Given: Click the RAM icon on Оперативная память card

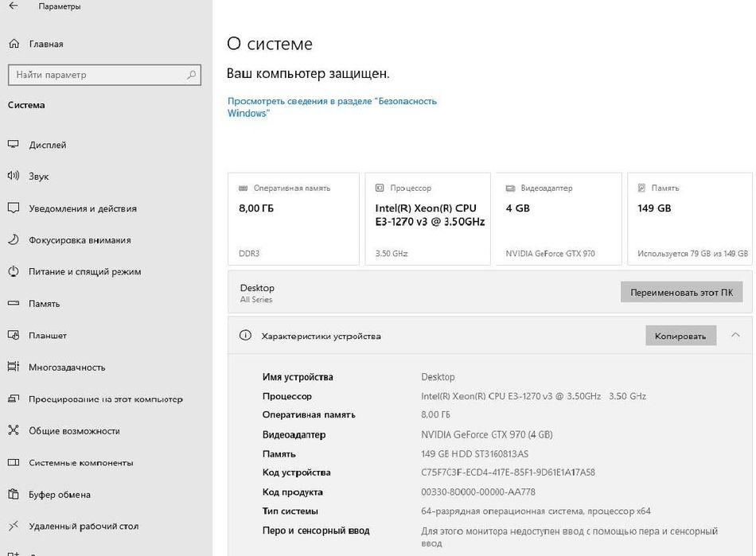Looking at the screenshot, I should coord(243,188).
